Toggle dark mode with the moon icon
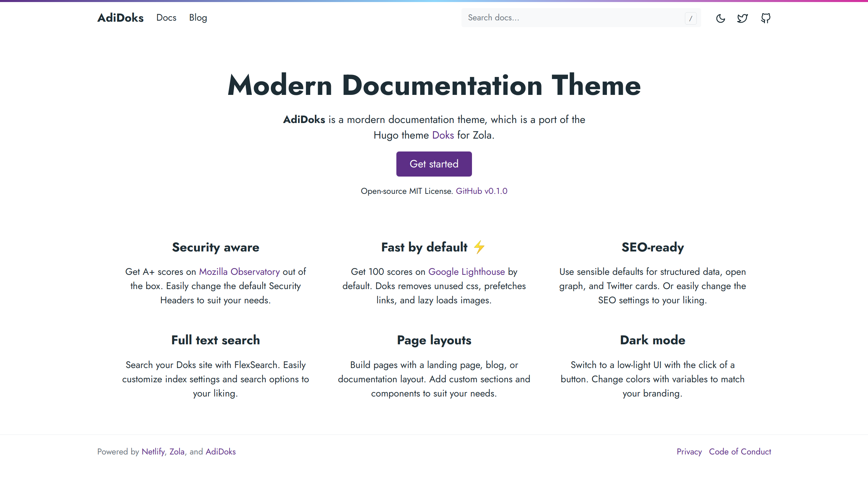Image resolution: width=868 pixels, height=488 pixels. tap(721, 18)
